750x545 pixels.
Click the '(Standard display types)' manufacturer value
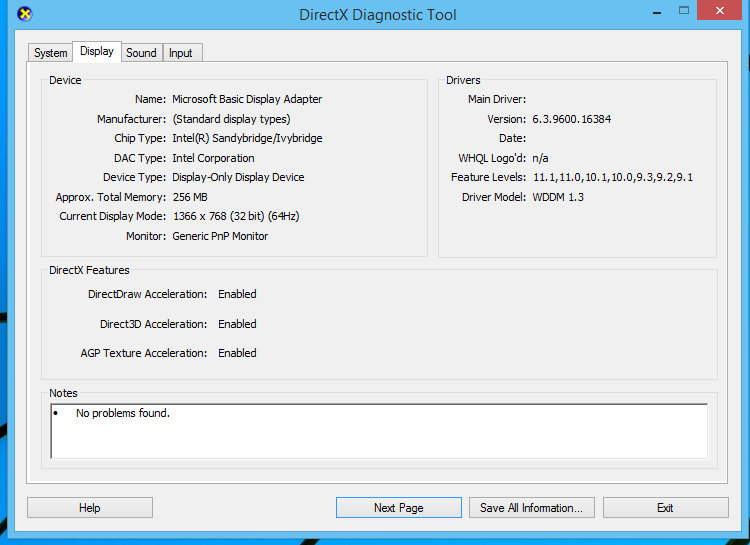(232, 119)
